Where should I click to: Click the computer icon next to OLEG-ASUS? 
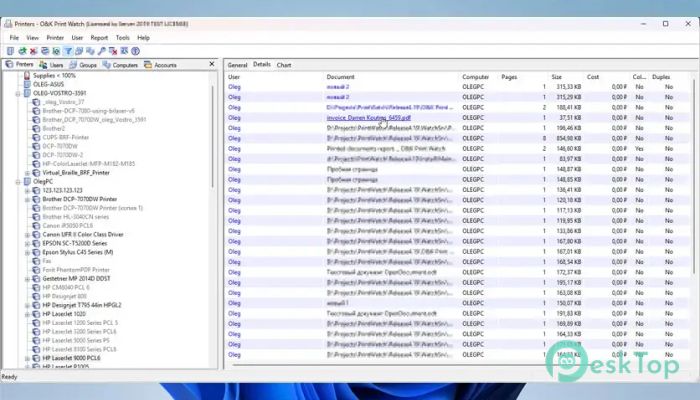pyautogui.click(x=27, y=84)
